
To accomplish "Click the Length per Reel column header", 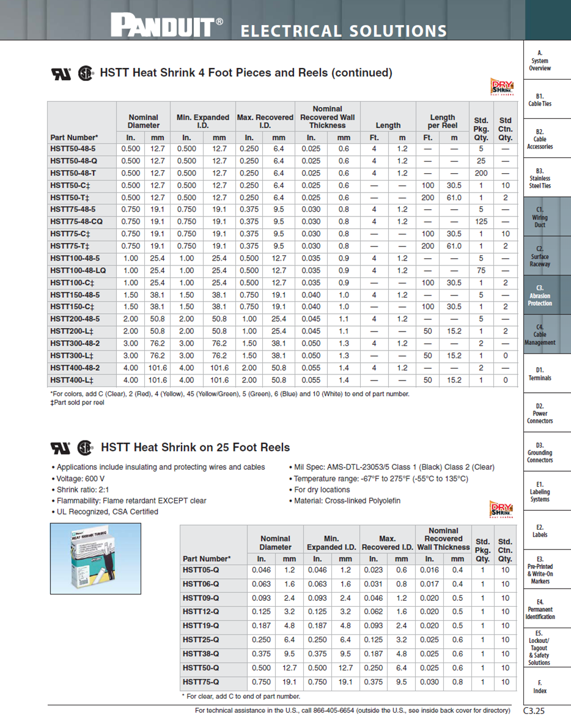I will (x=442, y=121).
